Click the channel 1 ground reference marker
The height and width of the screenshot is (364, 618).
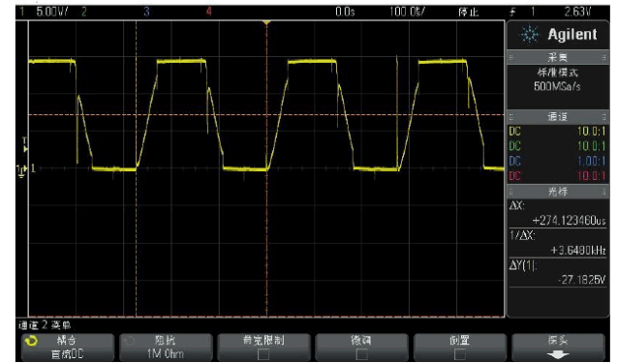point(21,170)
